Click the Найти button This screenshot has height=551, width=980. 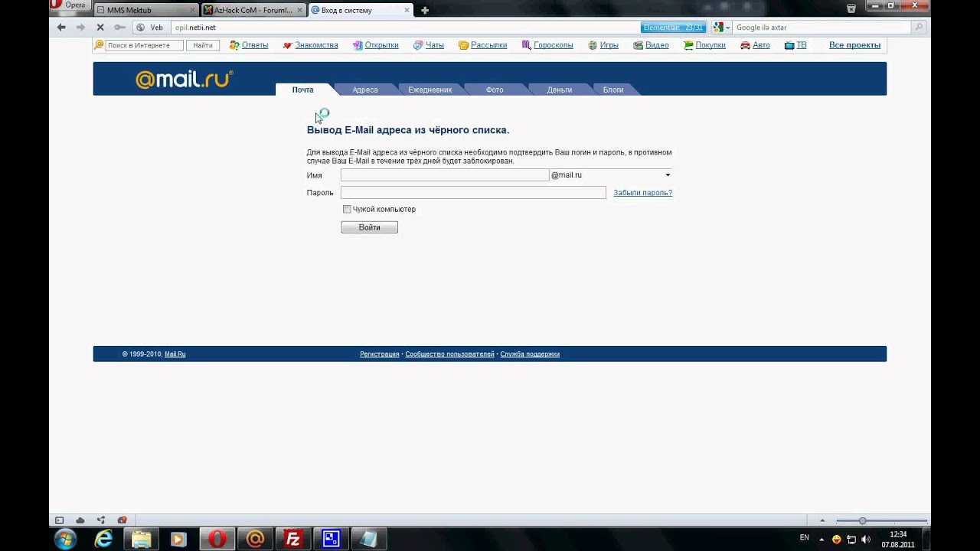click(203, 45)
